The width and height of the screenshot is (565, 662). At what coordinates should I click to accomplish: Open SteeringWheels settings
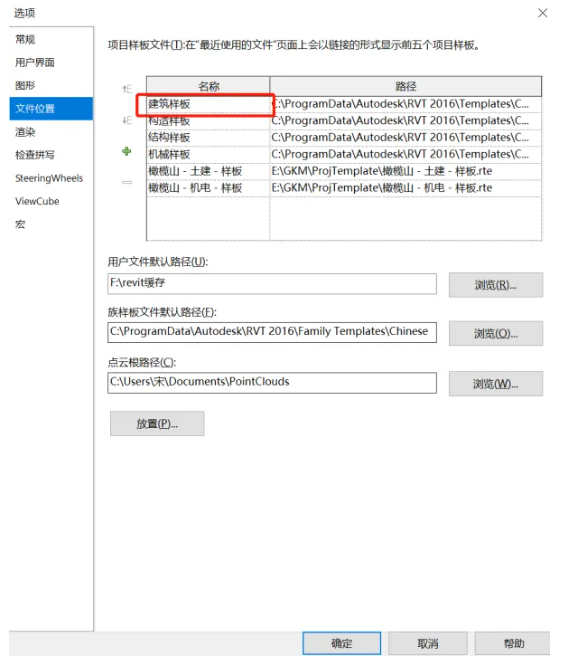click(x=51, y=178)
